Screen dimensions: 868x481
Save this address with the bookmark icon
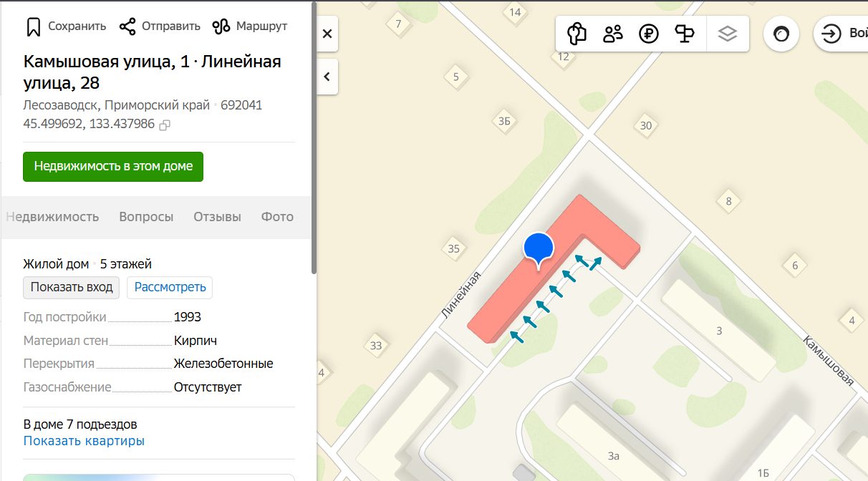click(65, 26)
